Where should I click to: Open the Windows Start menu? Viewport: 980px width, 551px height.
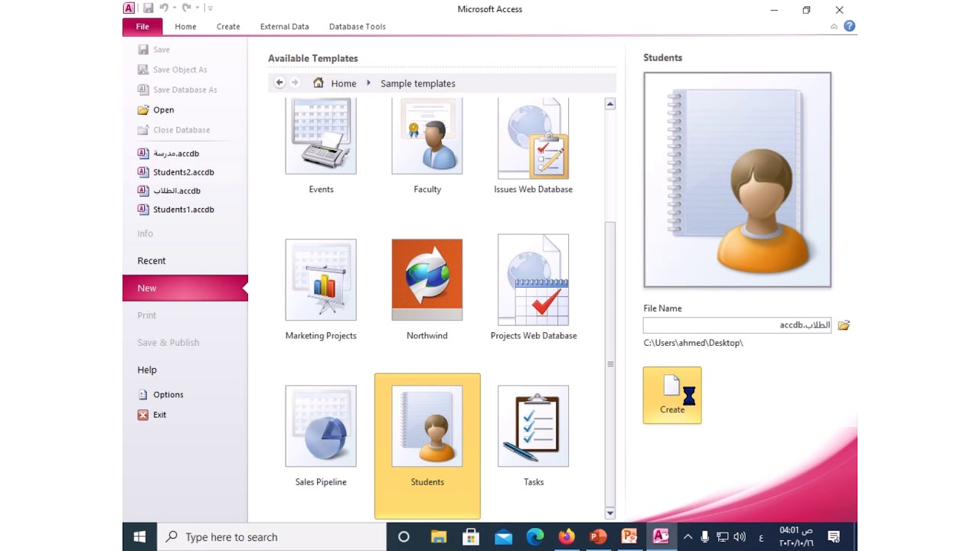point(139,536)
